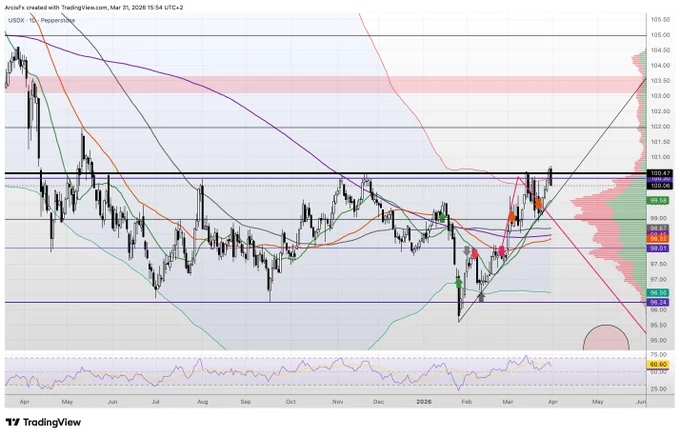Click the ArcisFx created with TradingView.com header
Viewport: 680px width, 437px height.
(x=94, y=7)
